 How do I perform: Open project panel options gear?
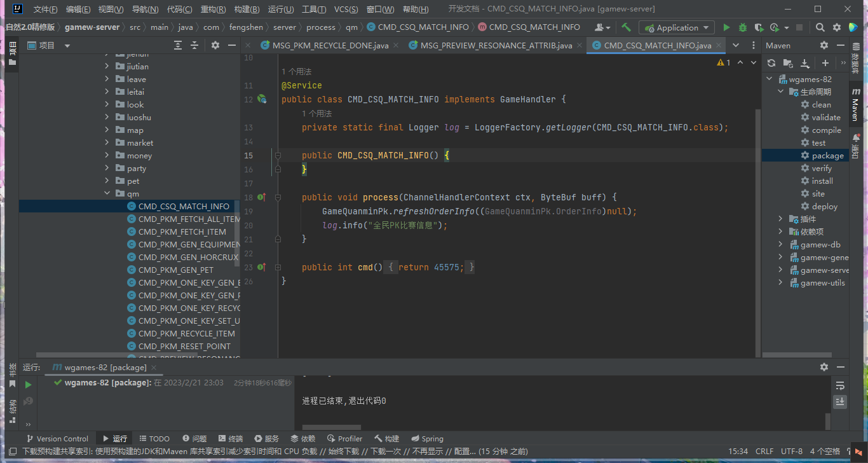pyautogui.click(x=215, y=45)
